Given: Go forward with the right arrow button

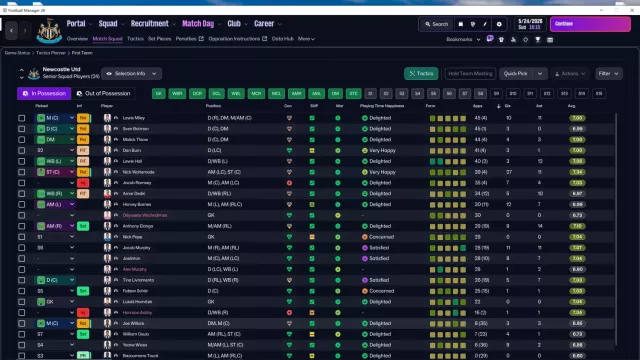Looking at the screenshot, I should pyautogui.click(x=25, y=31).
